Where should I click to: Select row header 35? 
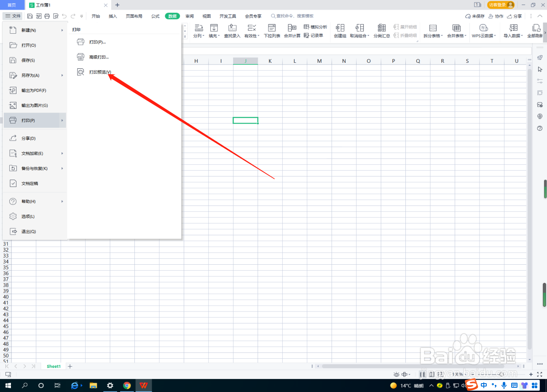6,268
